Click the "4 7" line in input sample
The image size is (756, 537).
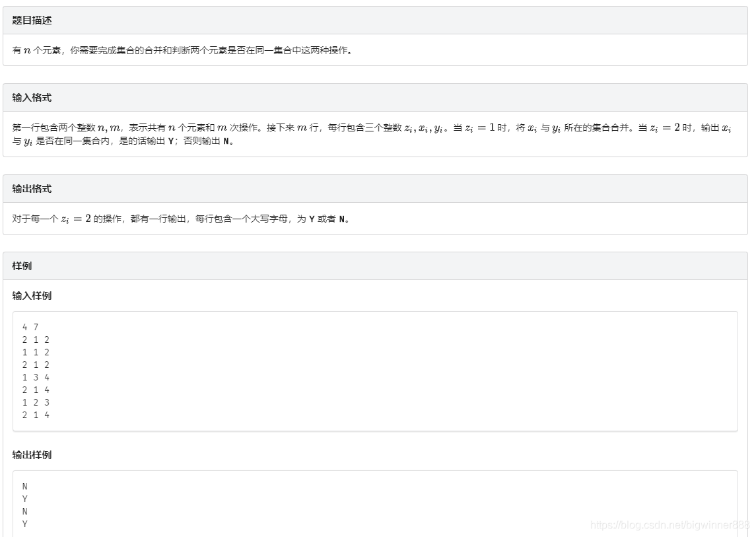coord(30,327)
